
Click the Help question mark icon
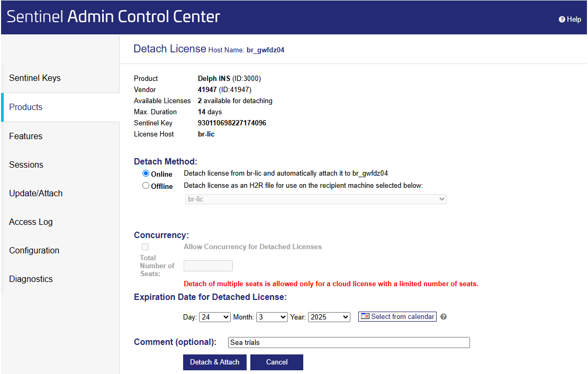tap(562, 20)
